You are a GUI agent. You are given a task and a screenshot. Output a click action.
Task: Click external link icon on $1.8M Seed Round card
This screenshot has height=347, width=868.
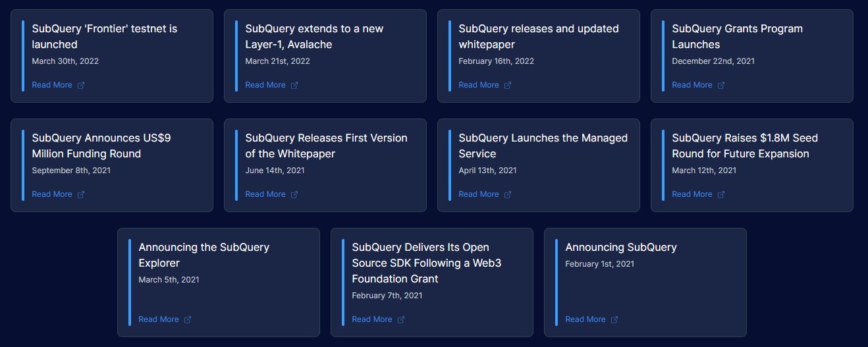pos(721,194)
